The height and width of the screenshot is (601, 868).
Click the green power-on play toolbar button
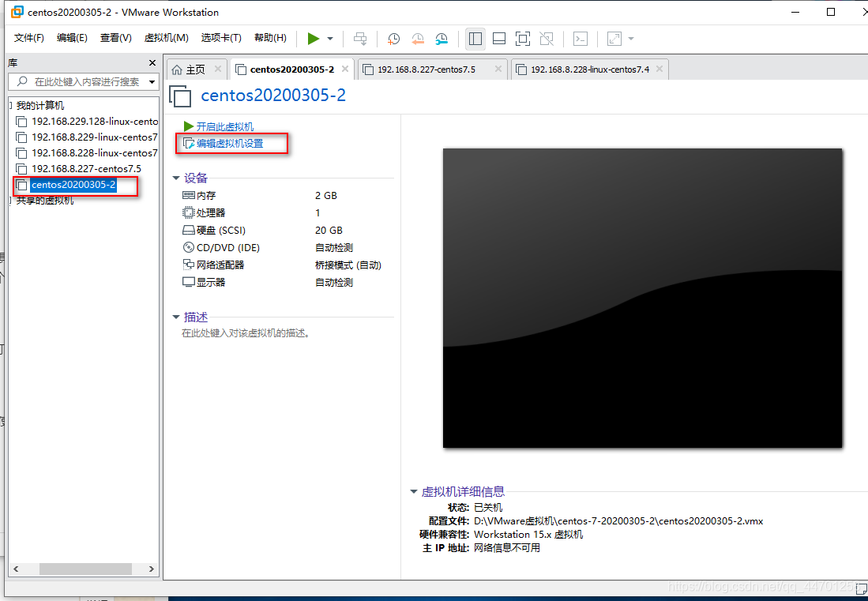tap(314, 38)
